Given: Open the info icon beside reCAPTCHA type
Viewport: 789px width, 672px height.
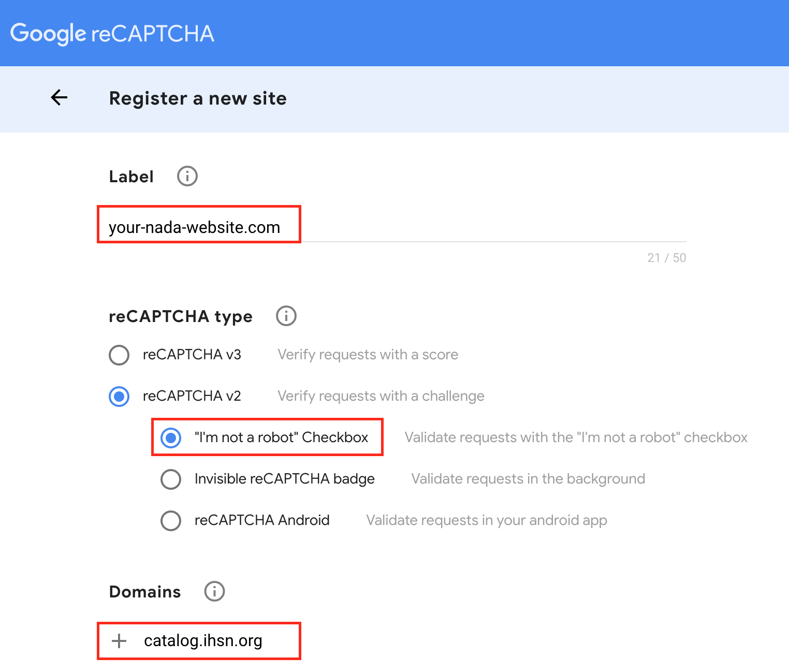Looking at the screenshot, I should [286, 316].
